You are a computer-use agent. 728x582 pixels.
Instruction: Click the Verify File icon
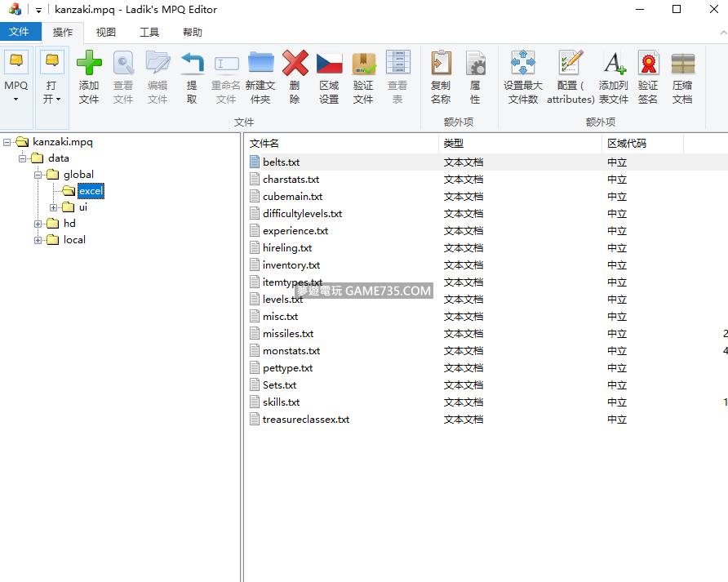363,64
